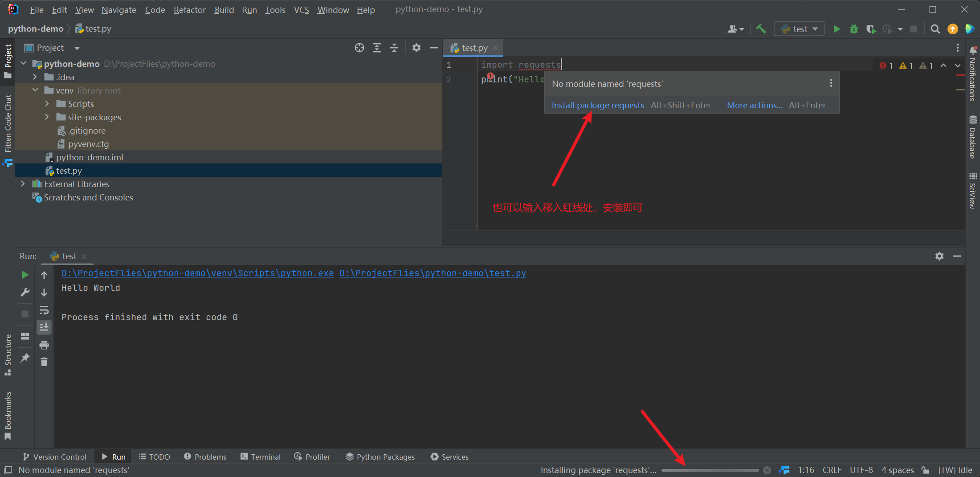Print the console output icon
The image size is (980, 477).
pyautogui.click(x=44, y=345)
